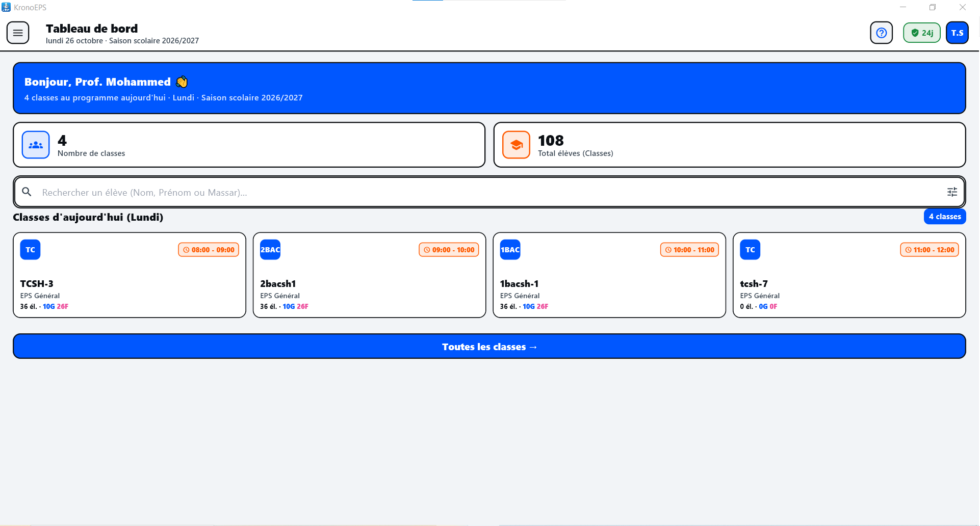Open Toutes les classes button
The height and width of the screenshot is (526, 980).
pos(489,347)
